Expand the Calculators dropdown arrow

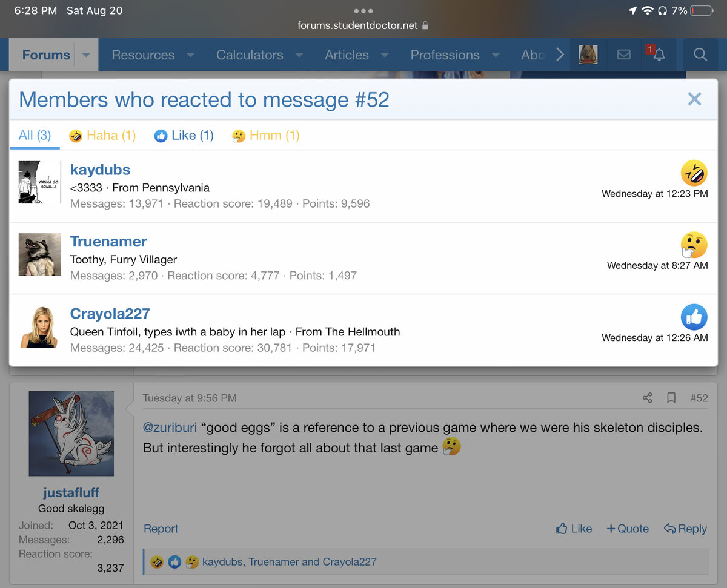[299, 55]
